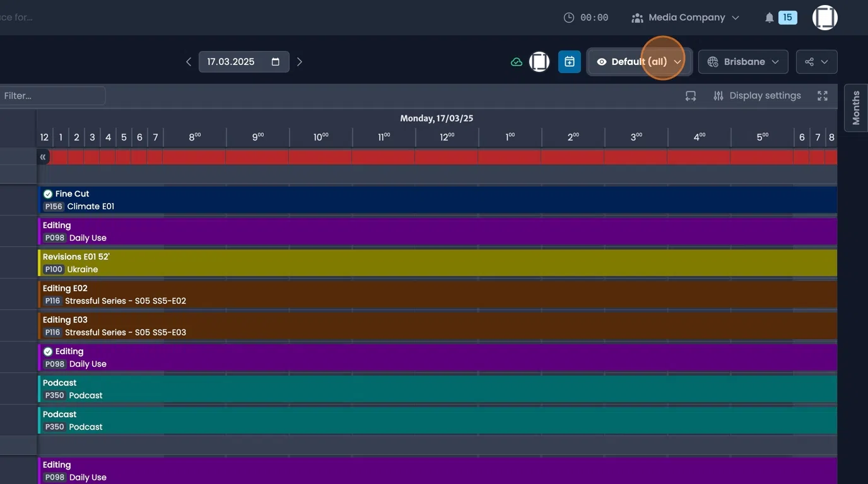The width and height of the screenshot is (868, 484).
Task: Open notifications via the bell icon
Action: [769, 18]
